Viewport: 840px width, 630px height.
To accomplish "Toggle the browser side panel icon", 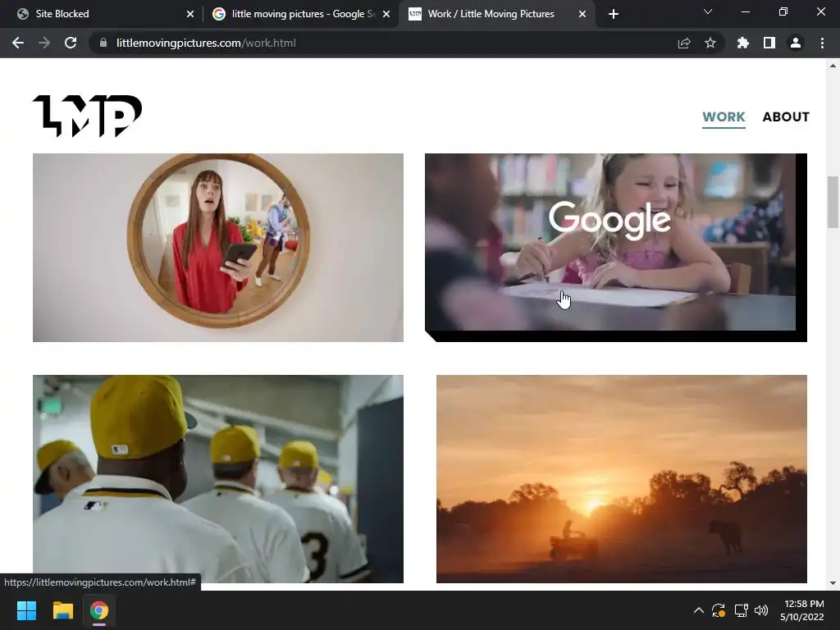I will coord(769,43).
